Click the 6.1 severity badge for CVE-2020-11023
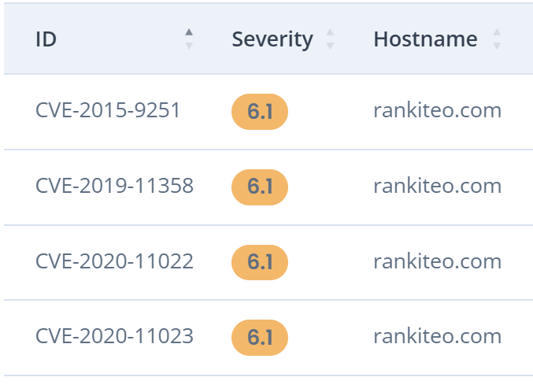 260,338
